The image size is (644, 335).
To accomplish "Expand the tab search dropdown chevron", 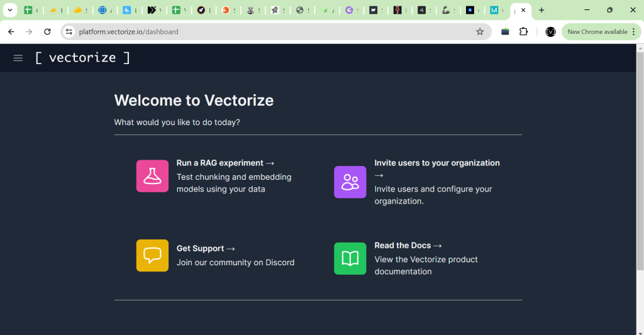I will [x=10, y=10].
